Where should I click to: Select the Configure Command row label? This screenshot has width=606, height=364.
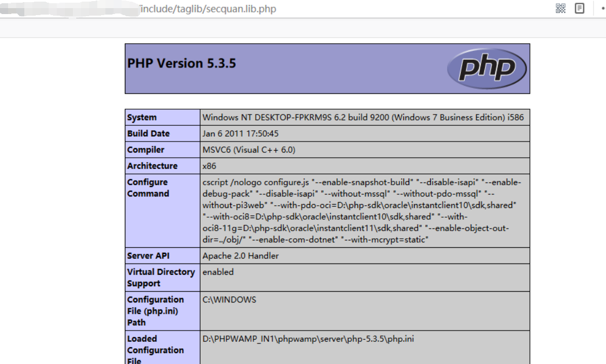(148, 188)
